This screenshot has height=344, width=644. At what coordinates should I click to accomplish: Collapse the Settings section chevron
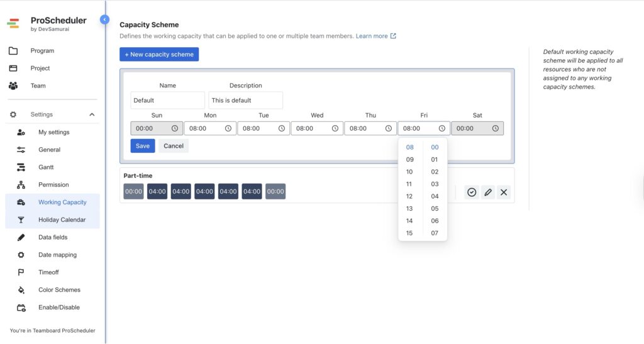click(92, 114)
